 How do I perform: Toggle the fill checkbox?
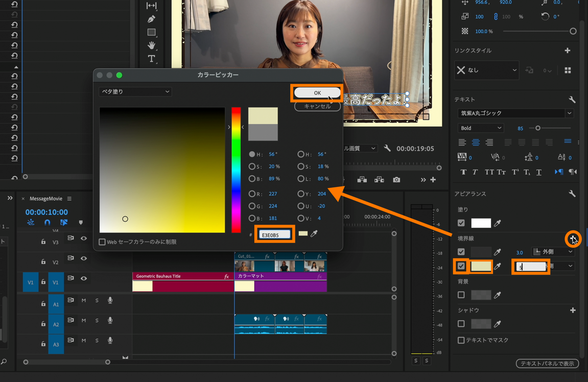click(461, 223)
